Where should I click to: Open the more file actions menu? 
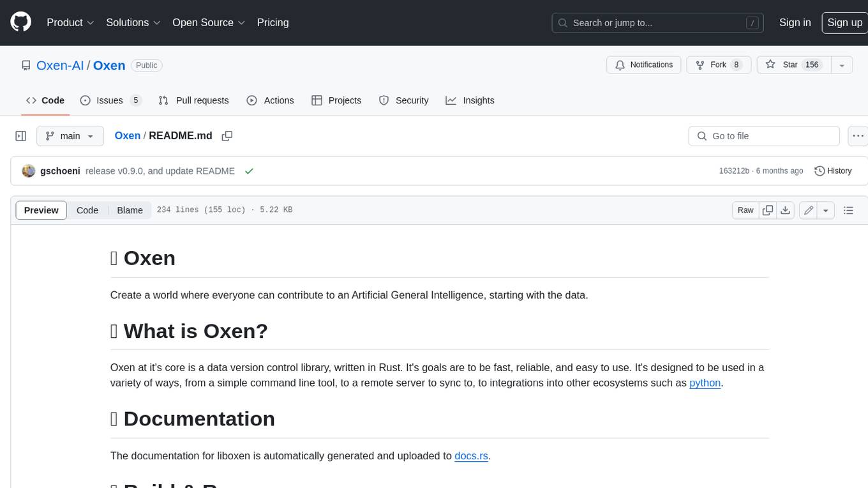858,136
